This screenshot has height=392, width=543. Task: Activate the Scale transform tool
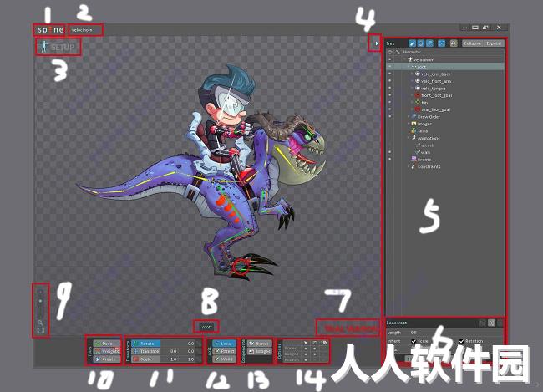tap(146, 359)
